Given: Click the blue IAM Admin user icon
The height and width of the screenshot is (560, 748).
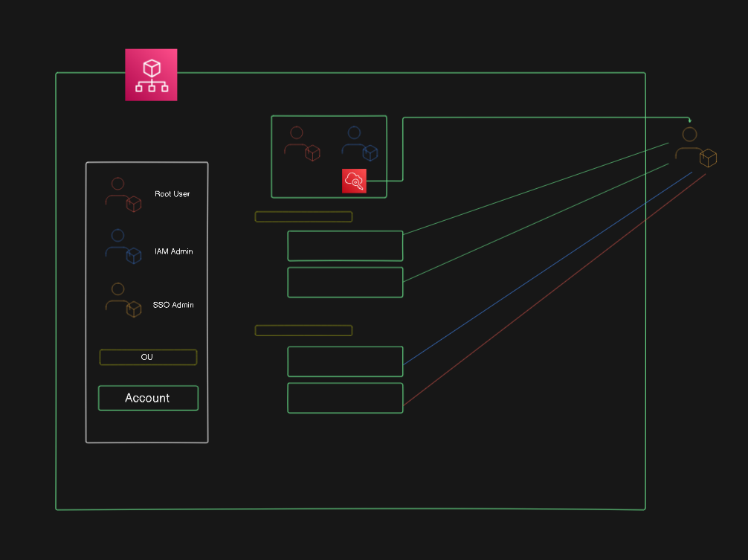Looking at the screenshot, I should click(x=123, y=247).
